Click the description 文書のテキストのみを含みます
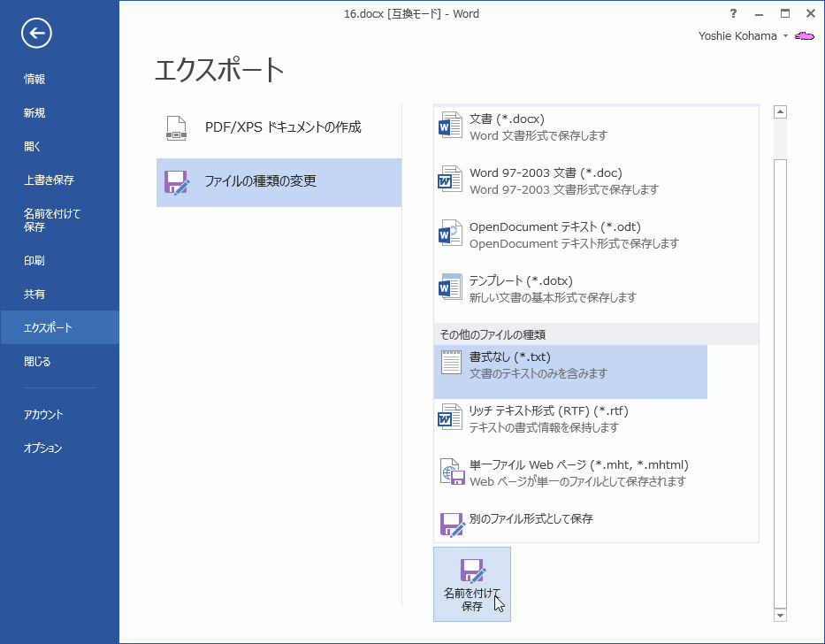The image size is (825, 644). (539, 374)
